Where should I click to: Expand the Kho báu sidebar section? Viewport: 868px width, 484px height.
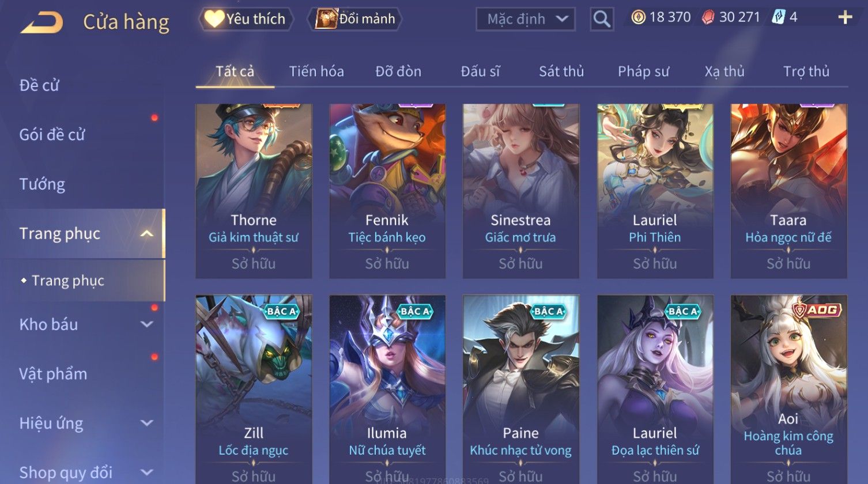(147, 324)
